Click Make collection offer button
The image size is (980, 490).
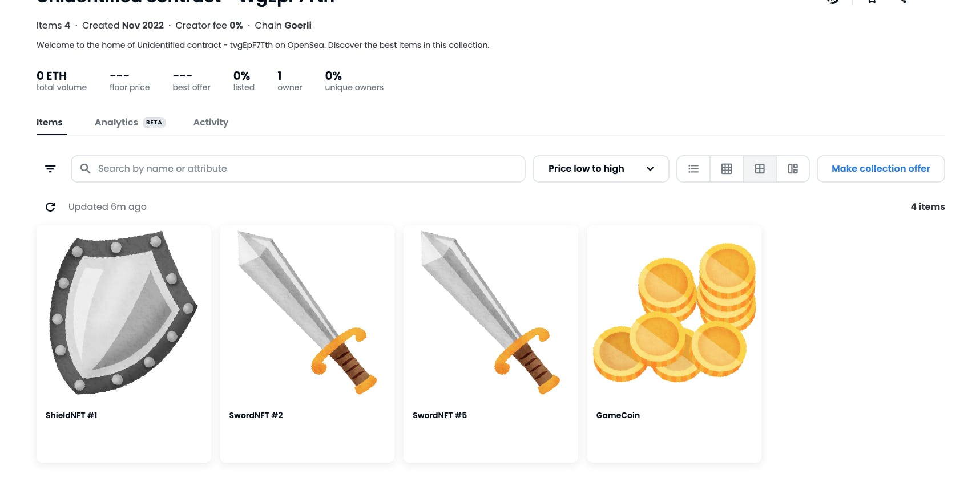click(880, 169)
